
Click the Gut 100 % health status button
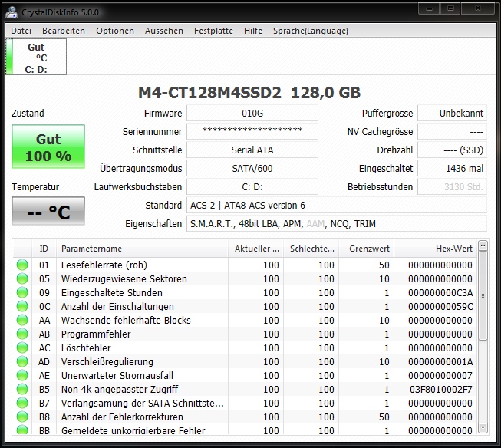point(48,147)
